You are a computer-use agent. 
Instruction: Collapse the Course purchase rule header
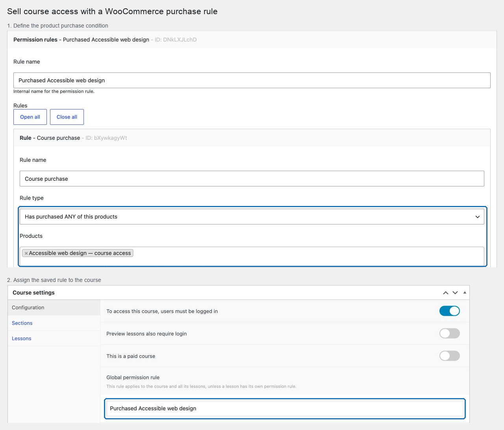pos(252,138)
